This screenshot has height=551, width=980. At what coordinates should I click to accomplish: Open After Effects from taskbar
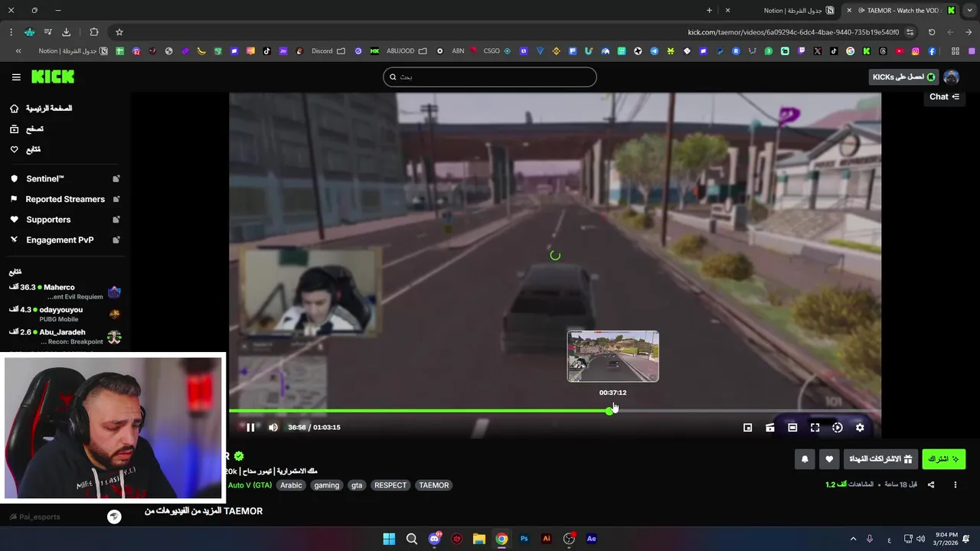[x=592, y=539]
